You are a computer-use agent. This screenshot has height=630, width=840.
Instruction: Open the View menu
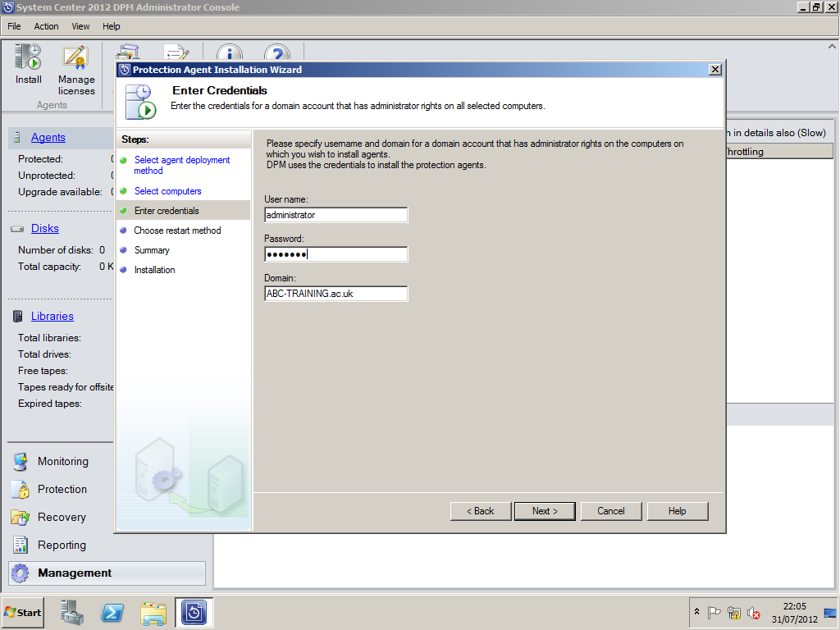[80, 26]
